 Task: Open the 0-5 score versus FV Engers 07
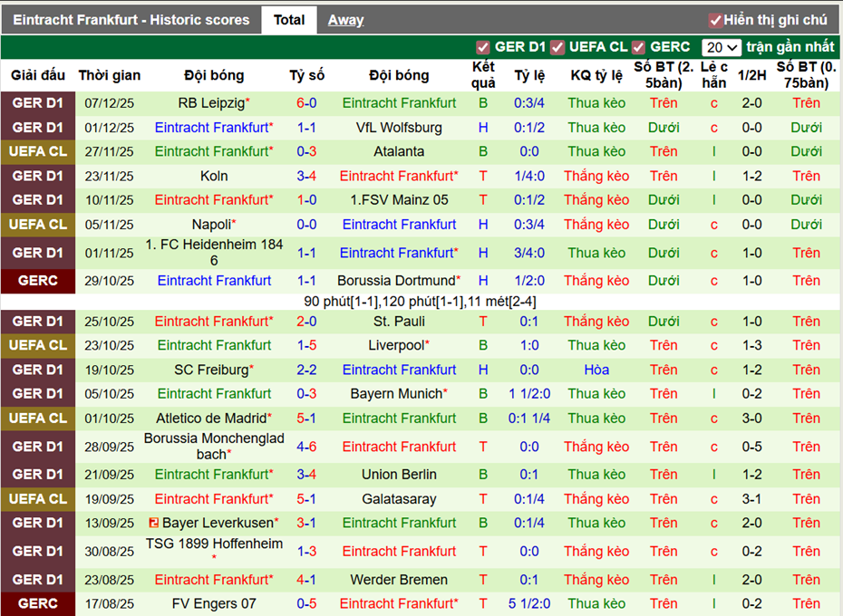click(x=306, y=603)
